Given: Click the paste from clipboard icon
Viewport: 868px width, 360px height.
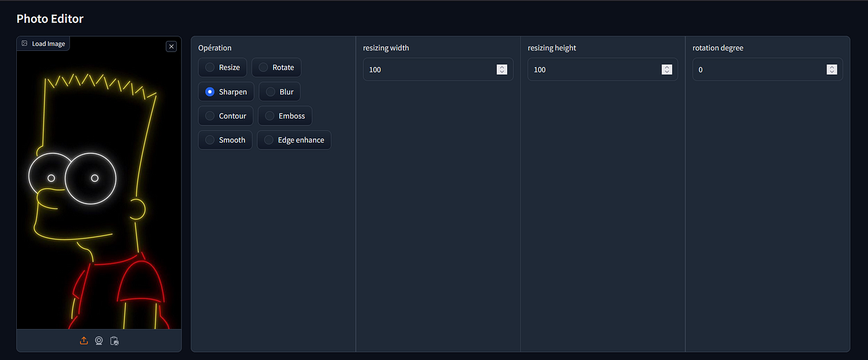Looking at the screenshot, I should point(114,341).
